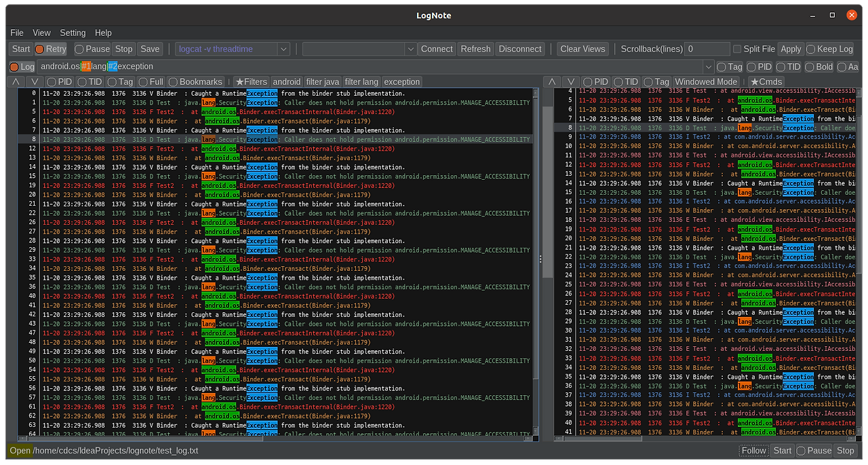Click the up arrow above right filtered pane
Viewport: 868px width, 465px height.
(551, 81)
